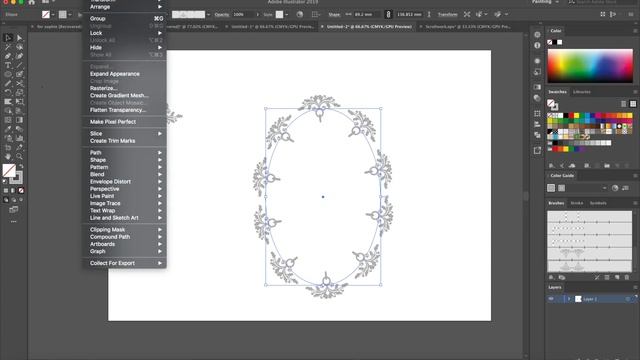Open the Envelope Distort submenu
This screenshot has height=360, width=640.
pos(124,182)
